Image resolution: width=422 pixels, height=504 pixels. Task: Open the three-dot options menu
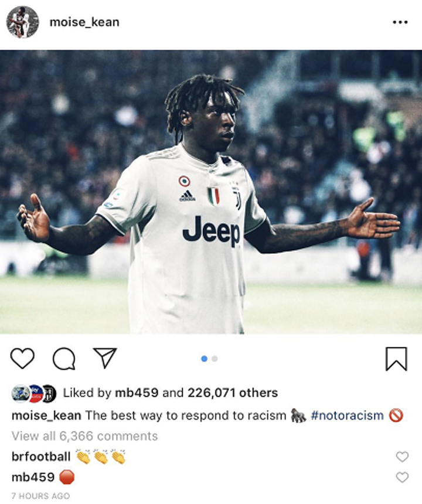click(x=400, y=22)
